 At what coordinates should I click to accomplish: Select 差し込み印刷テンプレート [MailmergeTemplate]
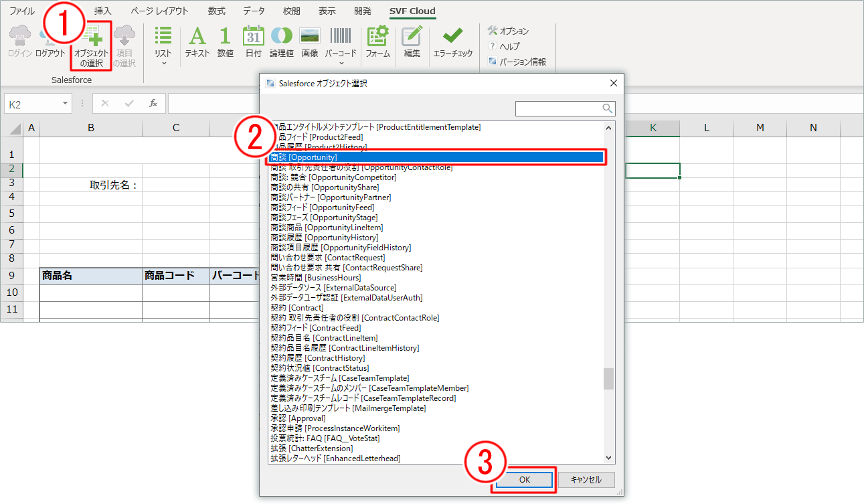coord(348,408)
